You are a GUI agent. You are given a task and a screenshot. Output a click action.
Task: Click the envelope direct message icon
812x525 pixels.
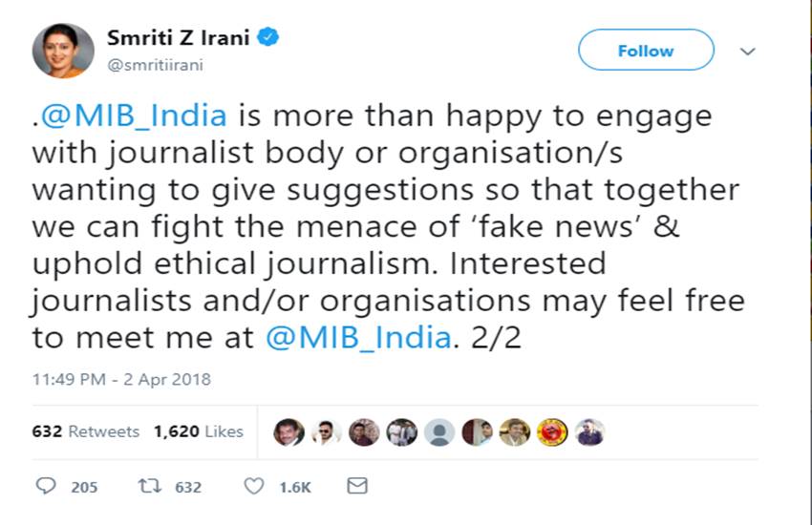click(x=356, y=487)
